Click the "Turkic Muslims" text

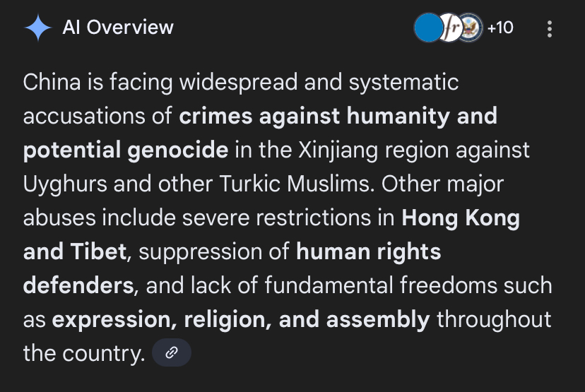pos(297,184)
